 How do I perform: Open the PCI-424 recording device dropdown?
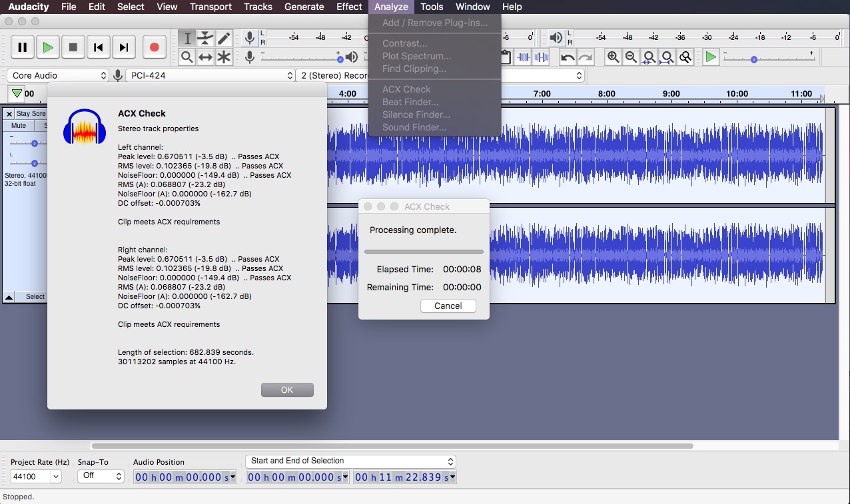point(211,76)
